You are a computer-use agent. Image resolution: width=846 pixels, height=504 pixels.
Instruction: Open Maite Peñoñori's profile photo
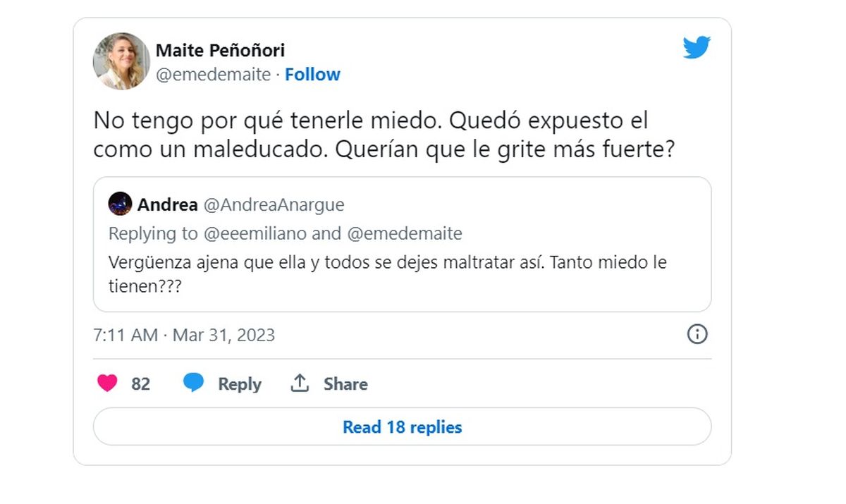(121, 61)
